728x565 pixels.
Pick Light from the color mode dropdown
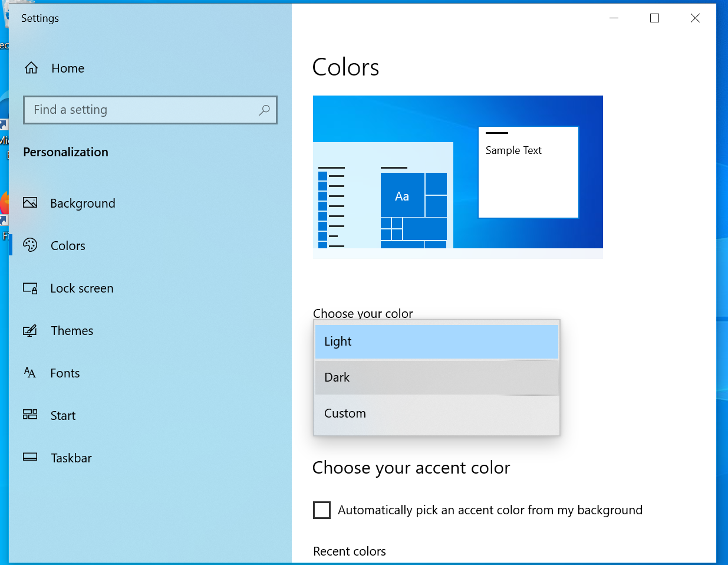[x=436, y=341]
